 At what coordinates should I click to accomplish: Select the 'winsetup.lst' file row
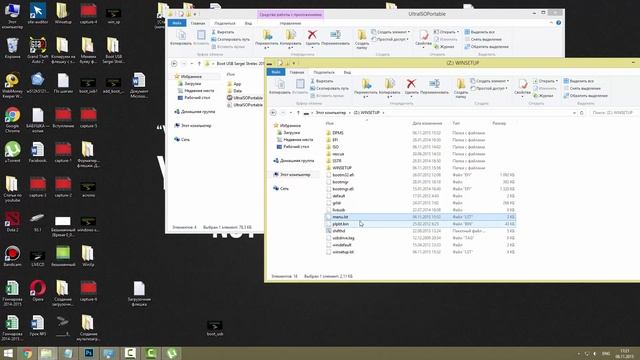tap(420, 252)
